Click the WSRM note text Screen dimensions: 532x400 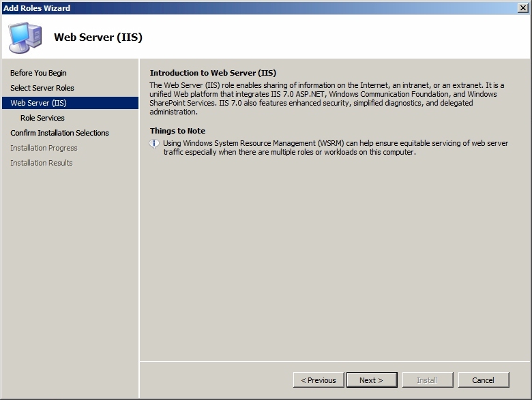tap(336, 147)
